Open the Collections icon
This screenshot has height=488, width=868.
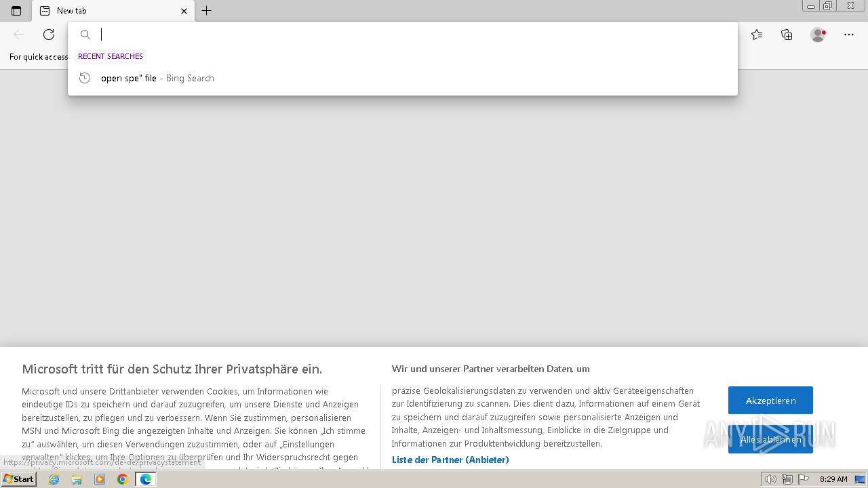(x=787, y=35)
